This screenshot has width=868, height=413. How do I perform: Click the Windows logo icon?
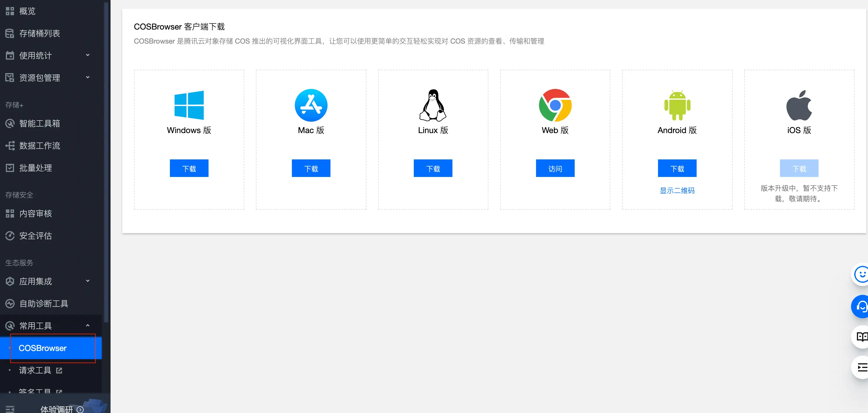click(189, 105)
